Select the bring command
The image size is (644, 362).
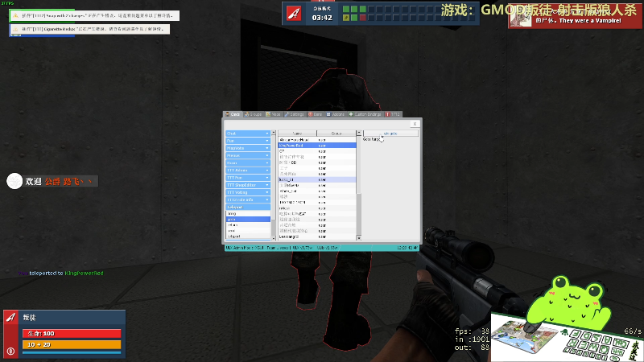point(248,213)
